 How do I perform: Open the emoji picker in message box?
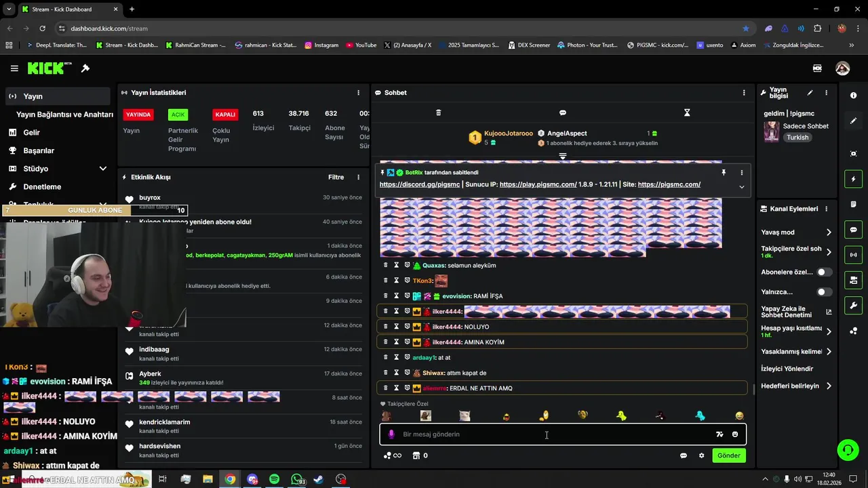tap(735, 434)
